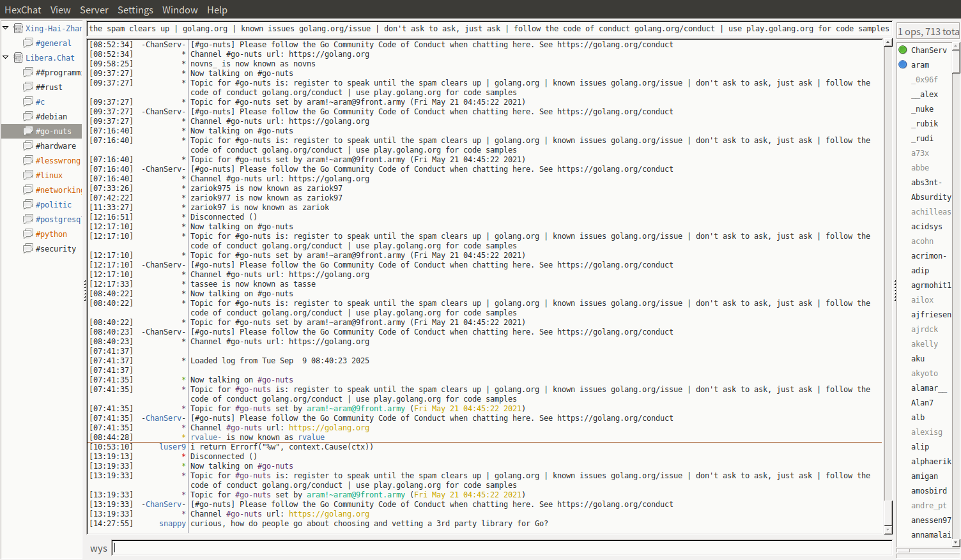Click the ##rust channel icon
The height and width of the screenshot is (560, 961).
28,87
